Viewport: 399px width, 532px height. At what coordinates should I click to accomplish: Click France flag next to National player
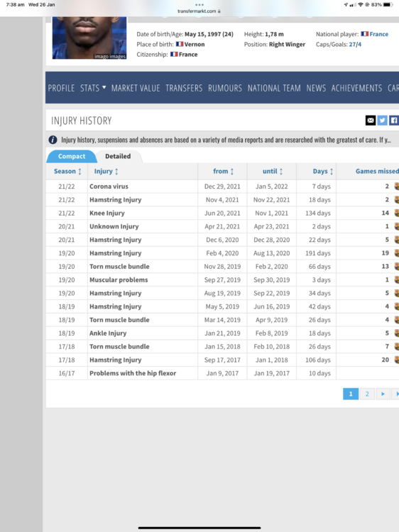coord(365,34)
